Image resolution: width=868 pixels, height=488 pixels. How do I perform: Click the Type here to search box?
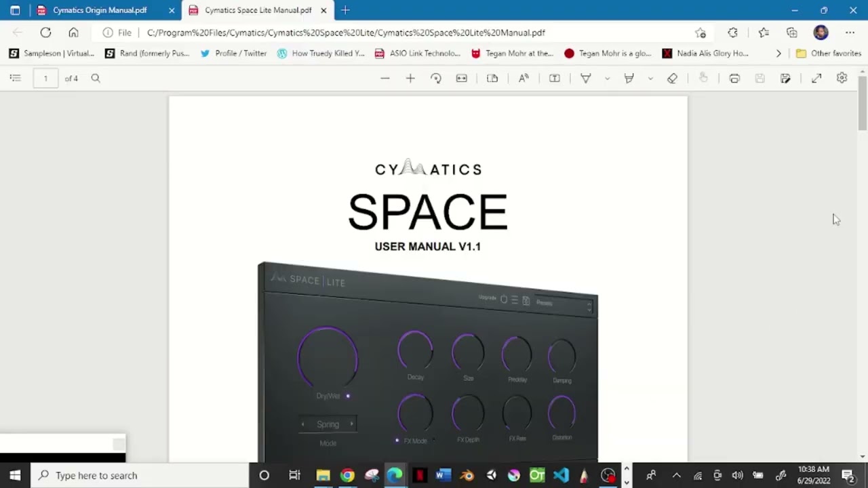141,475
